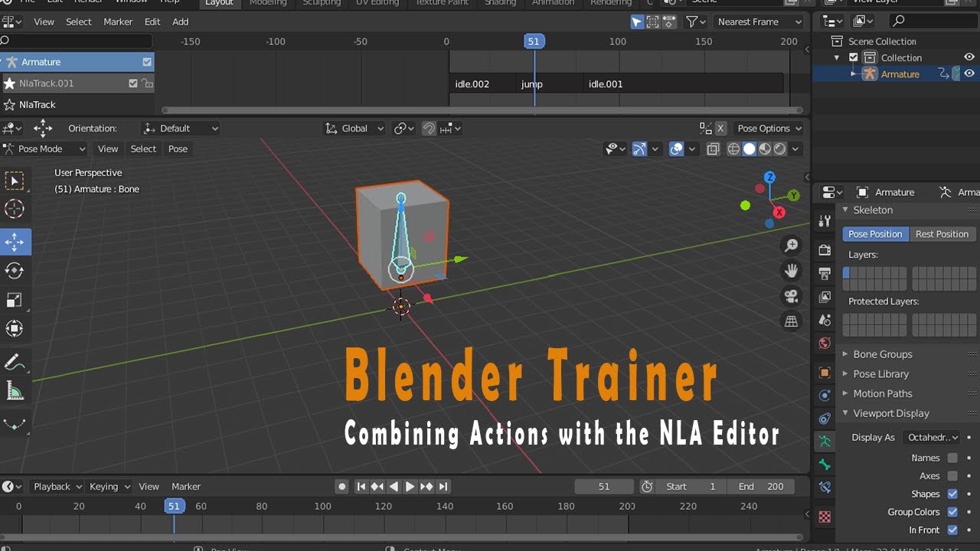980x551 pixels.
Task: Switch perspective/orthographic grid icon
Action: point(791,321)
